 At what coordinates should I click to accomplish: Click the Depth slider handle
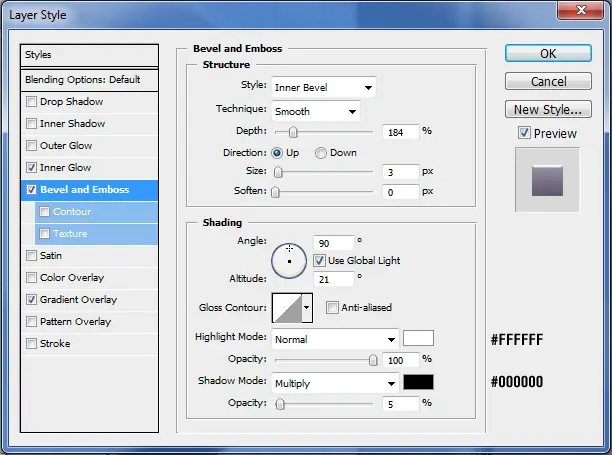pyautogui.click(x=293, y=132)
